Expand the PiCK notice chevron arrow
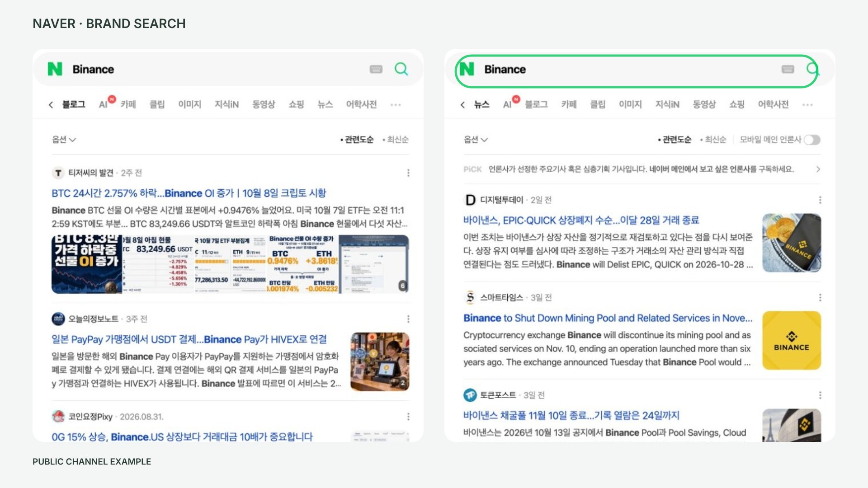The image size is (868, 488). point(818,169)
